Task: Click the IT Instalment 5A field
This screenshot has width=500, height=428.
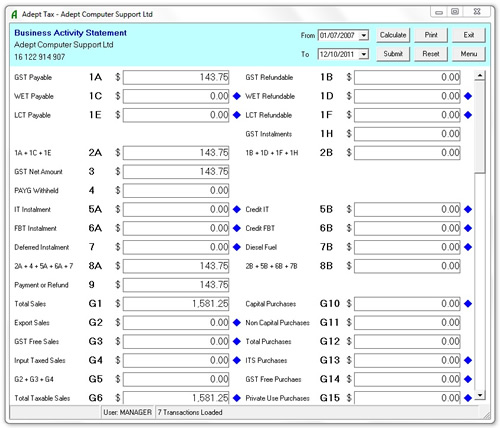Action: click(x=176, y=209)
